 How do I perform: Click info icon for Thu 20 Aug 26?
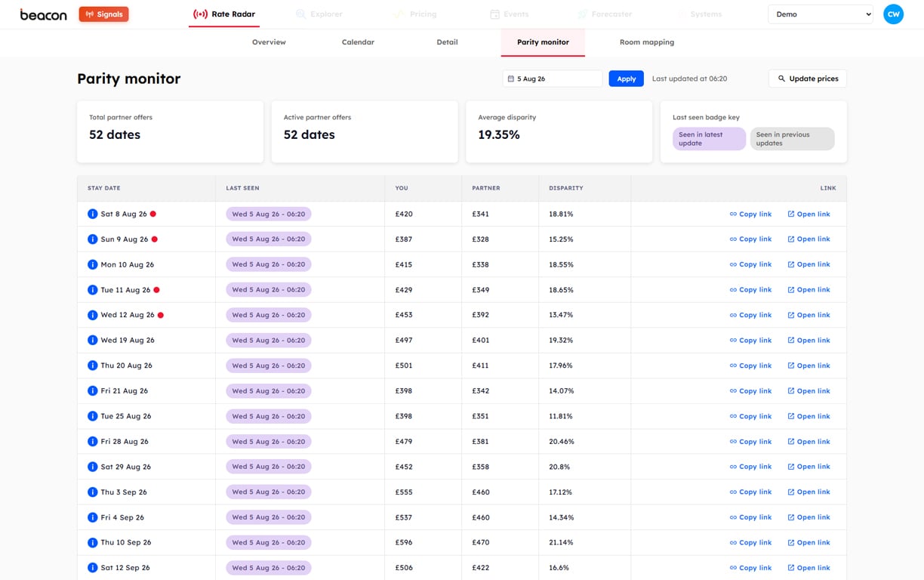click(93, 366)
